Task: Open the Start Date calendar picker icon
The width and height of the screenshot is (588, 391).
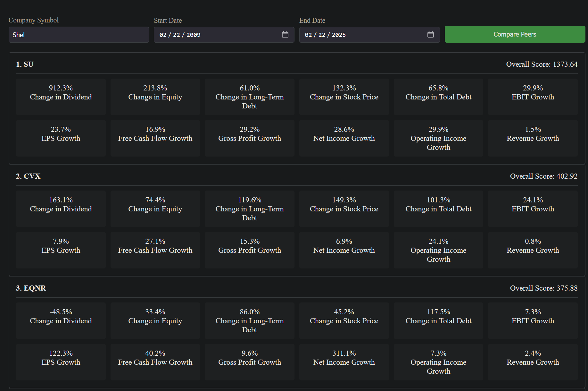Action: (x=285, y=35)
